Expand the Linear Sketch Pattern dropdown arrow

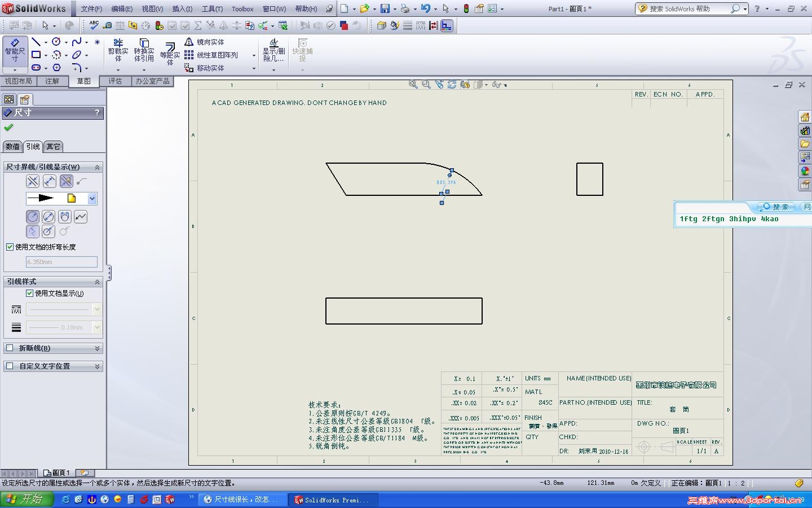(x=254, y=55)
